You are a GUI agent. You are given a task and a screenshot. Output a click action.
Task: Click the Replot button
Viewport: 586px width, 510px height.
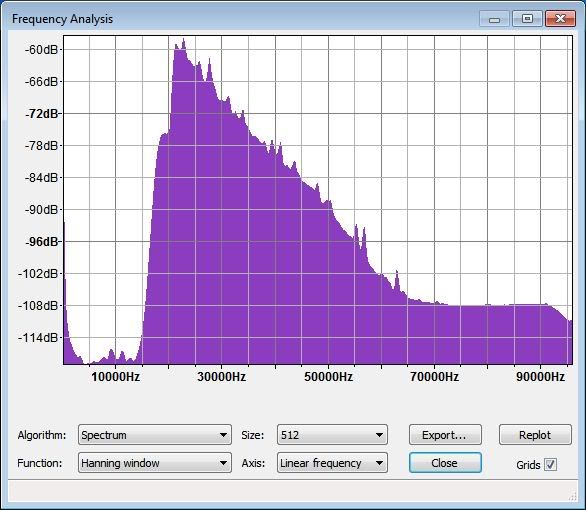click(x=535, y=435)
